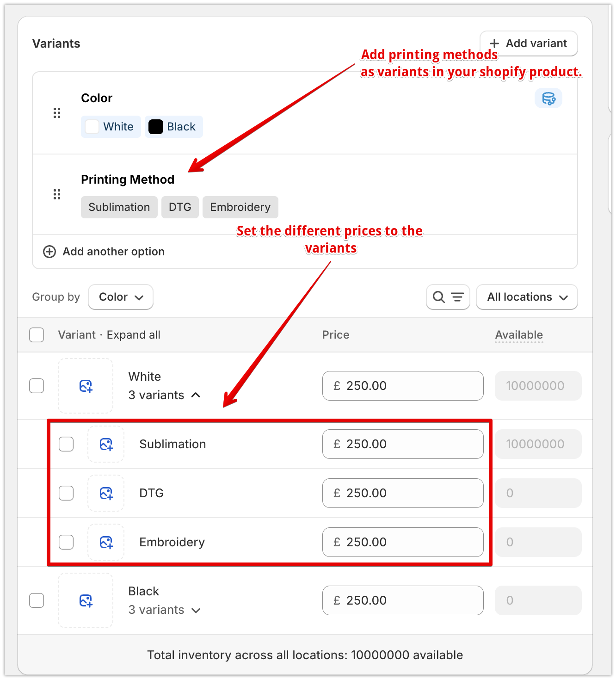
Task: Collapse the White 3 variants list
Action: coord(165,395)
